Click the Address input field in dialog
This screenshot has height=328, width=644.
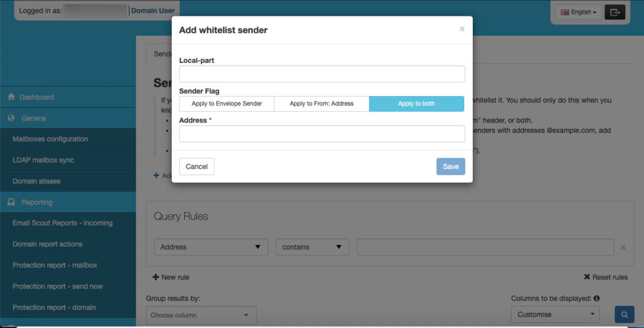tap(322, 134)
